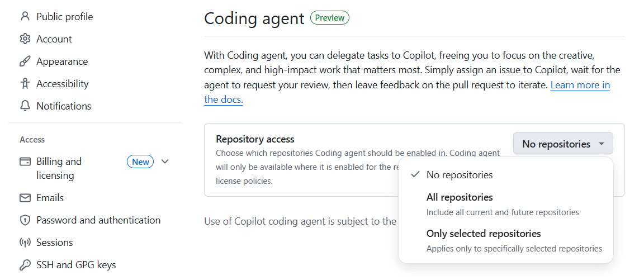The height and width of the screenshot is (280, 644).
Task: Open the No repositories dropdown button
Action: [x=562, y=144]
